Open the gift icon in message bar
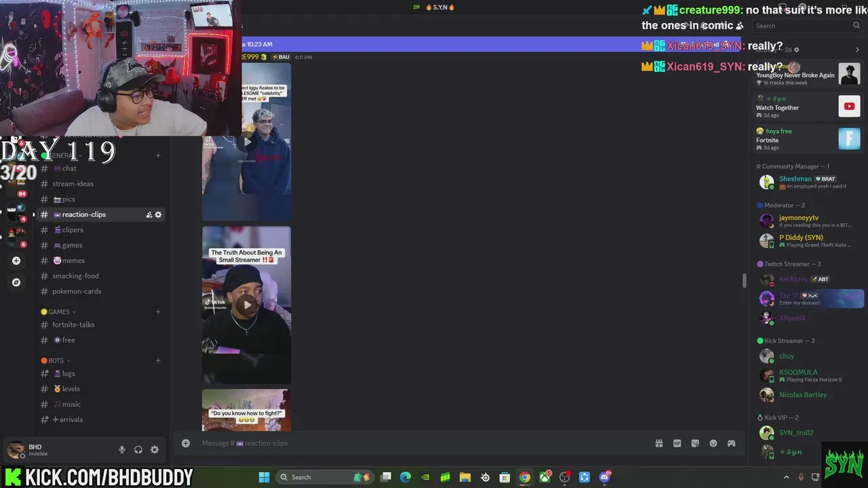868x488 pixels. point(658,443)
